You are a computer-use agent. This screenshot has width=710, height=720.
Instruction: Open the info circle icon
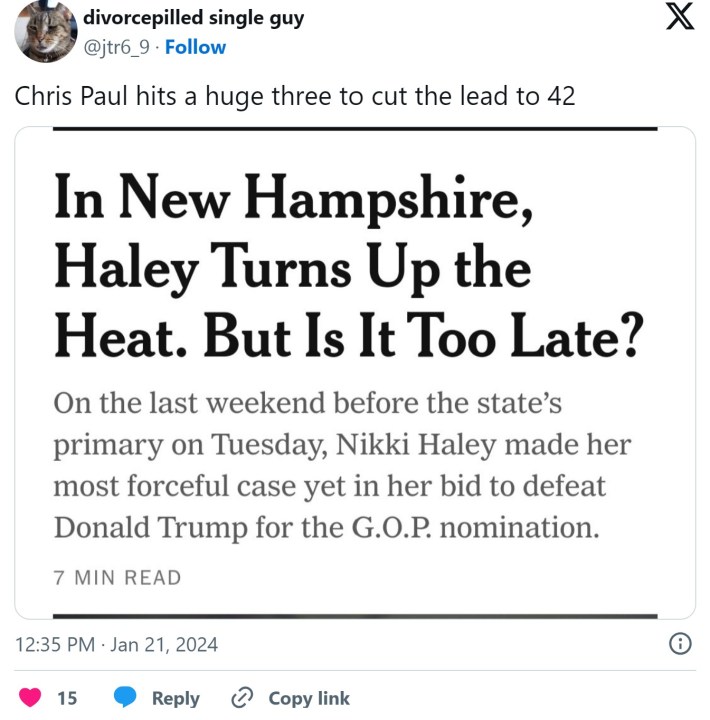[x=679, y=644]
